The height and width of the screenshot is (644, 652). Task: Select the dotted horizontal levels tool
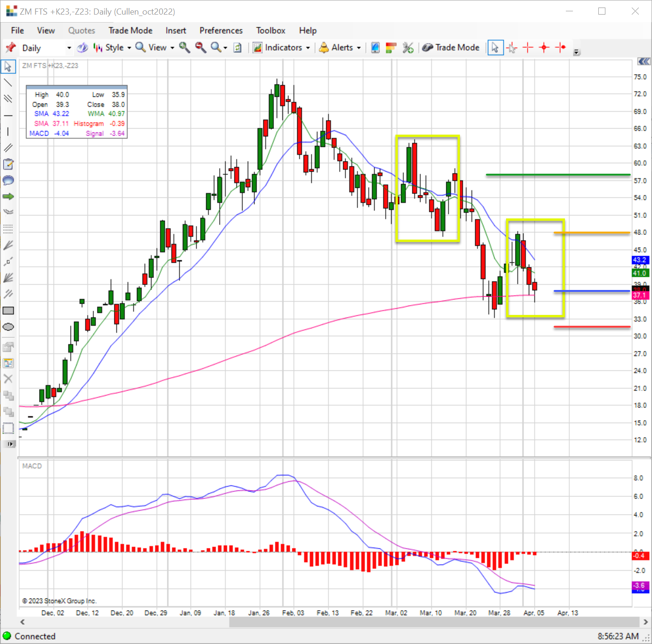click(x=8, y=229)
